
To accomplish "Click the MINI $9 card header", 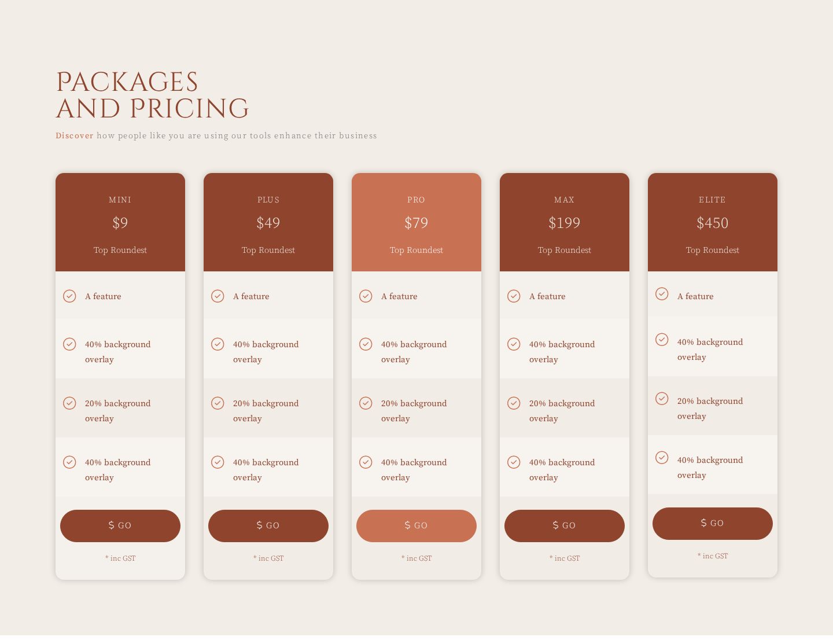I will (x=120, y=222).
